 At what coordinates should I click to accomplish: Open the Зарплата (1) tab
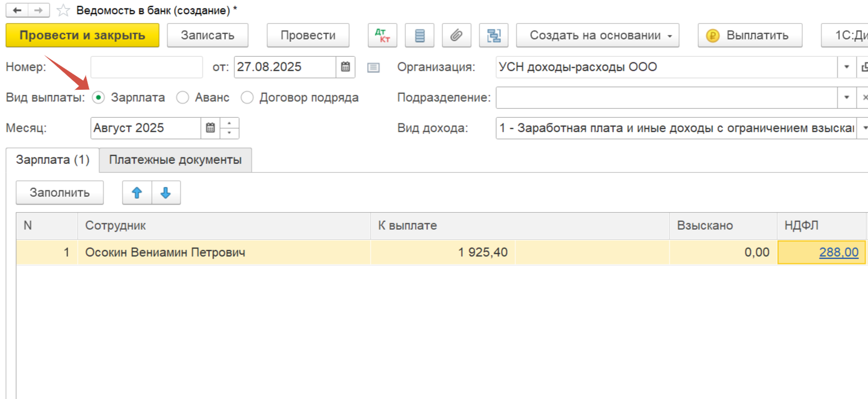[53, 160]
